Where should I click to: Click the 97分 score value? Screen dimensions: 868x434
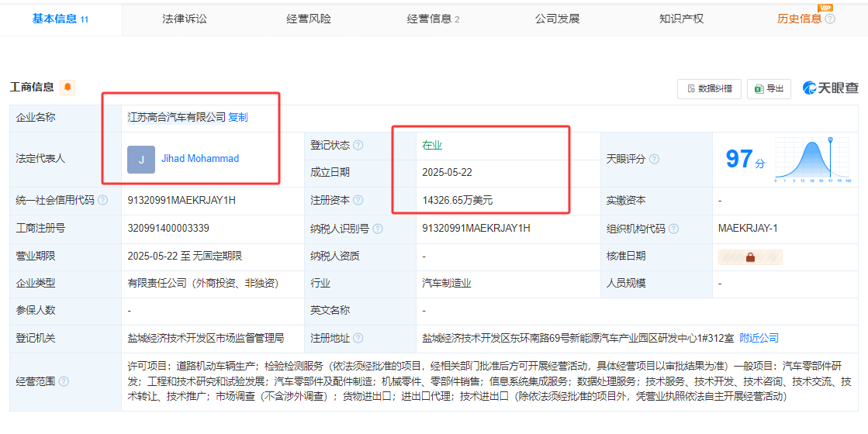pos(745,159)
